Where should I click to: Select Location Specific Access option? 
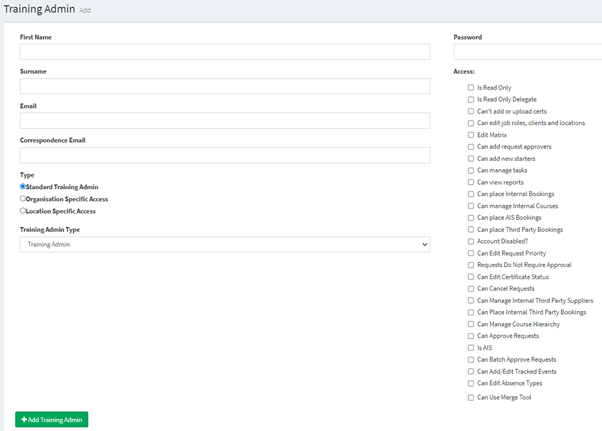pos(23,211)
